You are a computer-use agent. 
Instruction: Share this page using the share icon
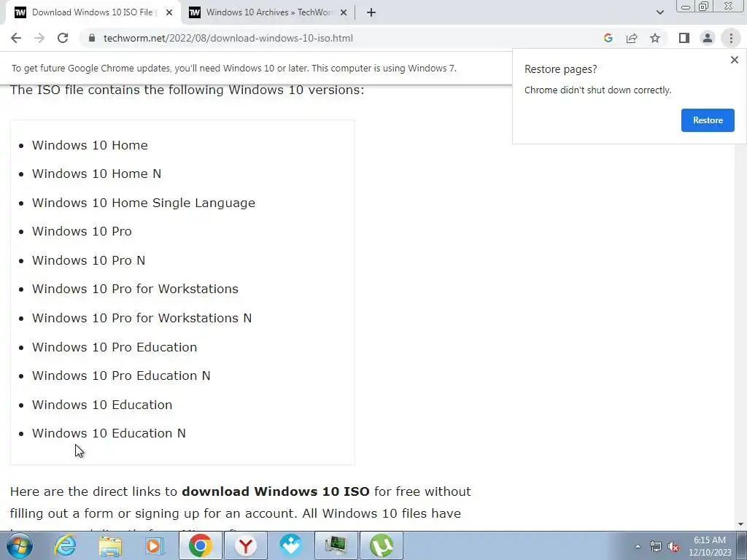tap(632, 38)
